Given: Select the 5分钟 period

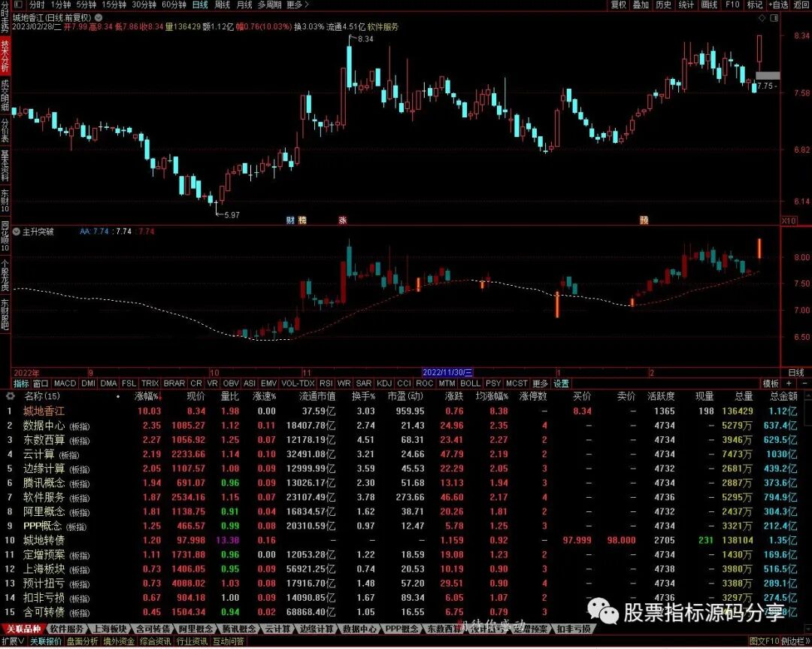Looking at the screenshot, I should click(x=86, y=5).
